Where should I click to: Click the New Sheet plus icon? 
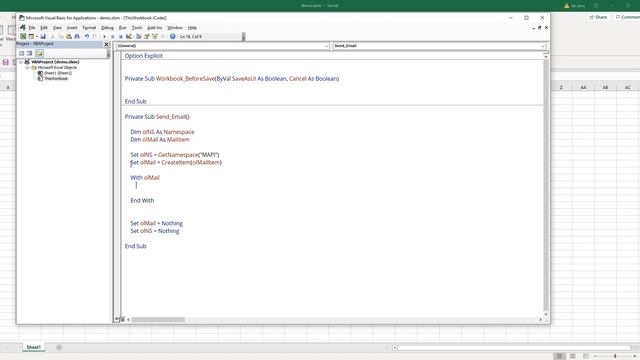coord(59,347)
